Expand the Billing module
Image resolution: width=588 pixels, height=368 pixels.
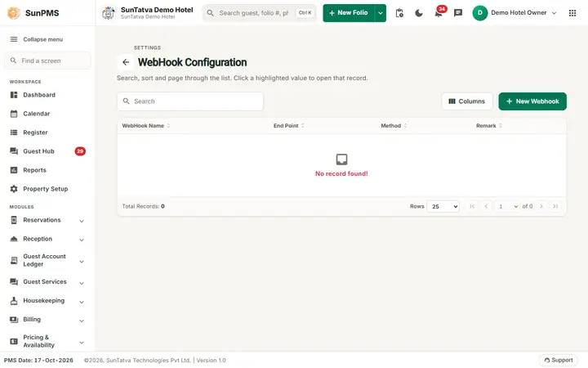[x=82, y=321]
